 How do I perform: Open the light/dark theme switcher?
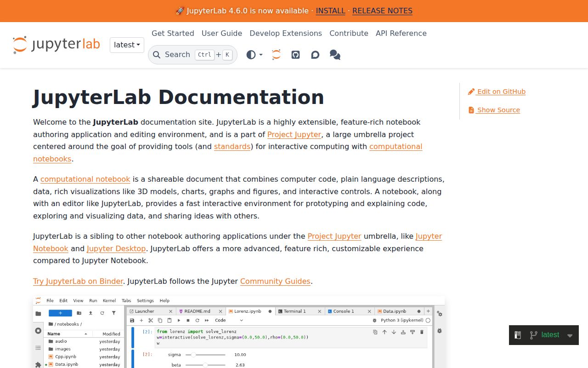pos(254,55)
